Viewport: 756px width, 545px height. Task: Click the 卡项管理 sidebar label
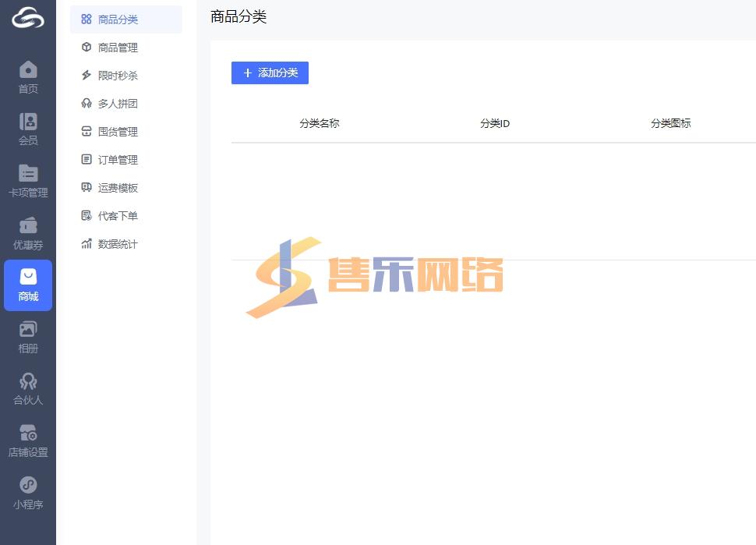coord(28,193)
